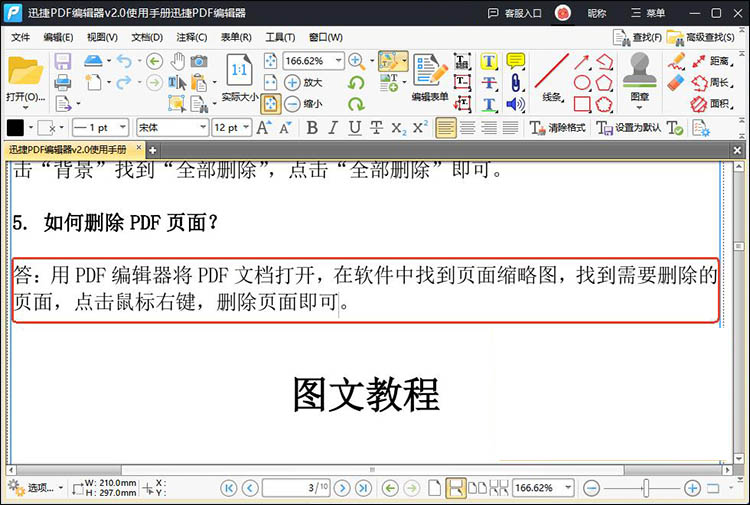
Task: Open the 图章 stamp tool
Action: click(x=640, y=78)
